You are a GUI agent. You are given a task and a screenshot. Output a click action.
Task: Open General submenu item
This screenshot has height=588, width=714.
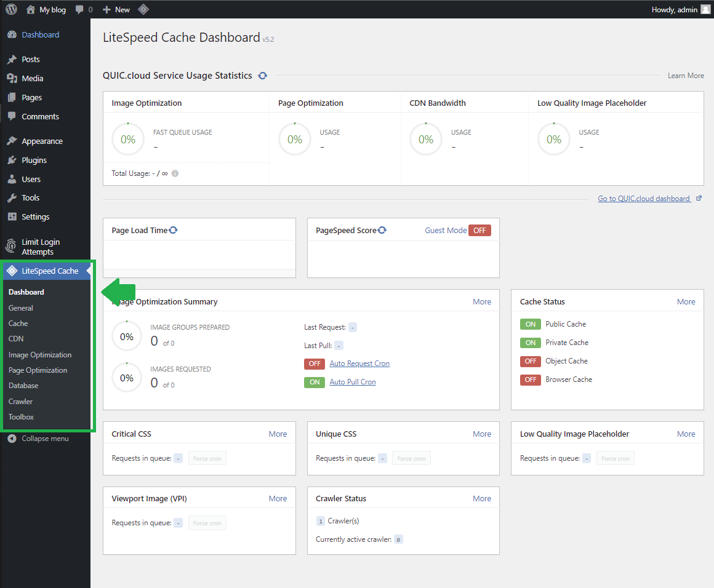click(21, 308)
